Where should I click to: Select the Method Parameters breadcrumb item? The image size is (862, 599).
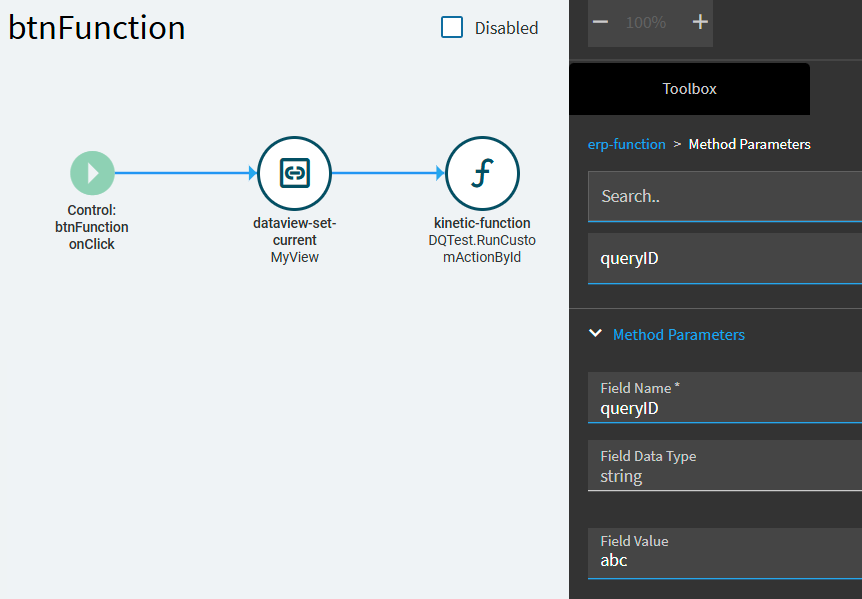click(x=749, y=144)
